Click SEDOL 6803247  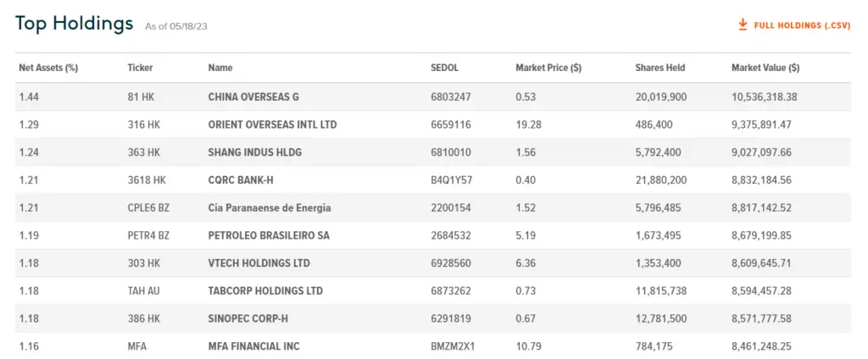[x=451, y=97]
